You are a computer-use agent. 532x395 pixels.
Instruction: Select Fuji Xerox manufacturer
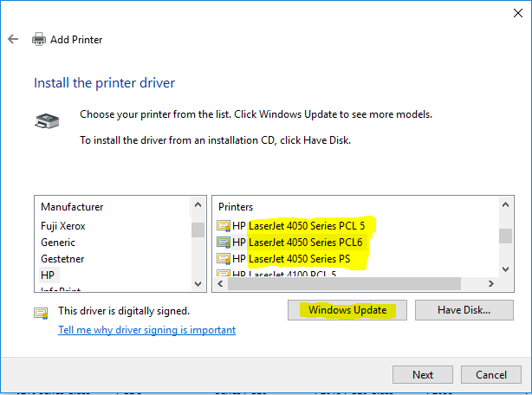(x=63, y=226)
